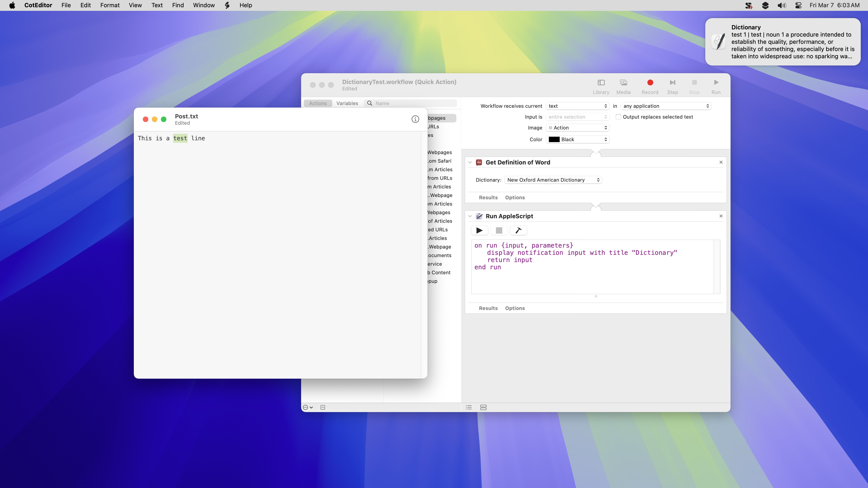The width and height of the screenshot is (868, 488).
Task: Open the Workflow receives current text dropdown
Action: (577, 106)
